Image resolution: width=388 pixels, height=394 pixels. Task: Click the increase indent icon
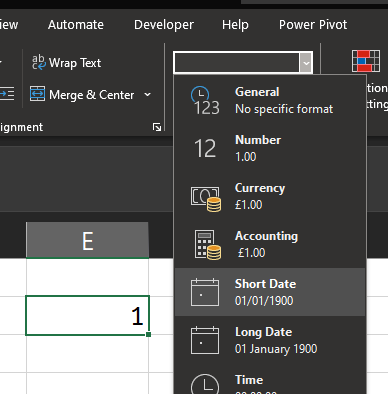[x=7, y=94]
